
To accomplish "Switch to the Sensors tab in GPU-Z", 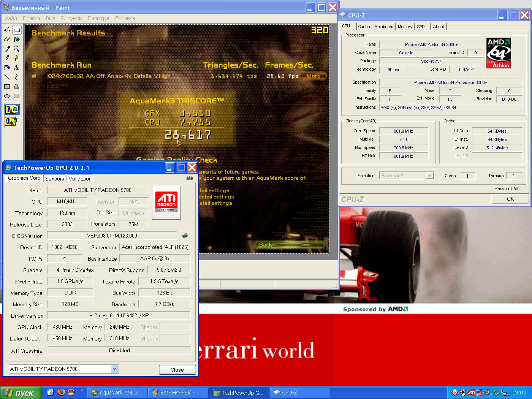I will [55, 179].
